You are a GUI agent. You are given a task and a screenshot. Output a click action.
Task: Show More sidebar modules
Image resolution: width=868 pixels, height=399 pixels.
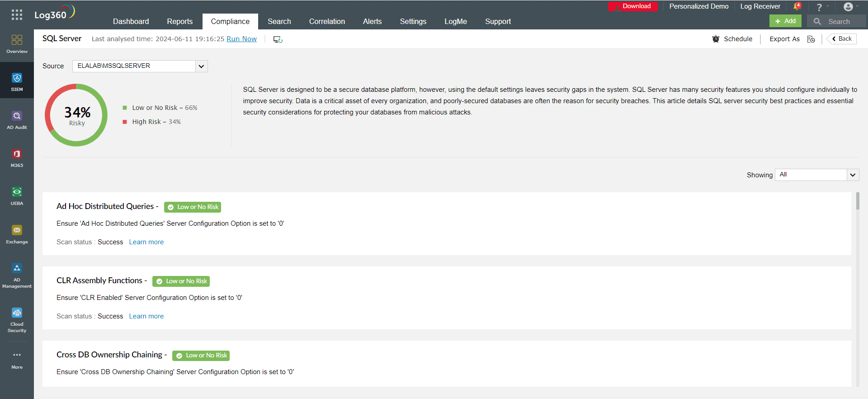17,361
